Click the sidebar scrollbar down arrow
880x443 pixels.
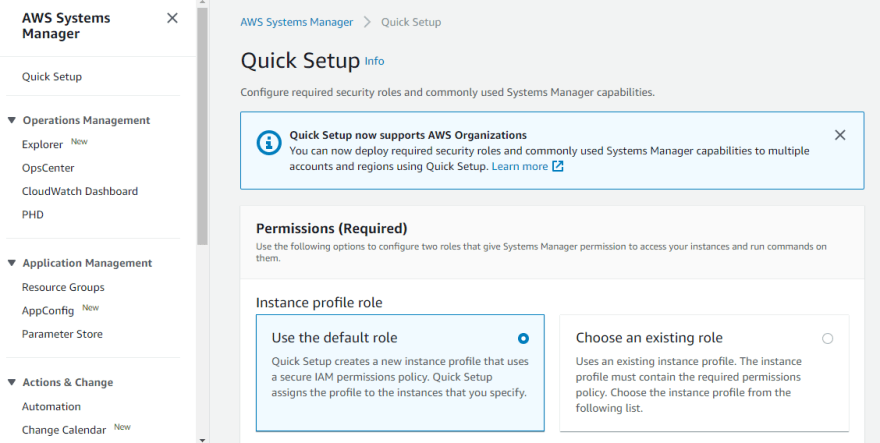[203, 440]
